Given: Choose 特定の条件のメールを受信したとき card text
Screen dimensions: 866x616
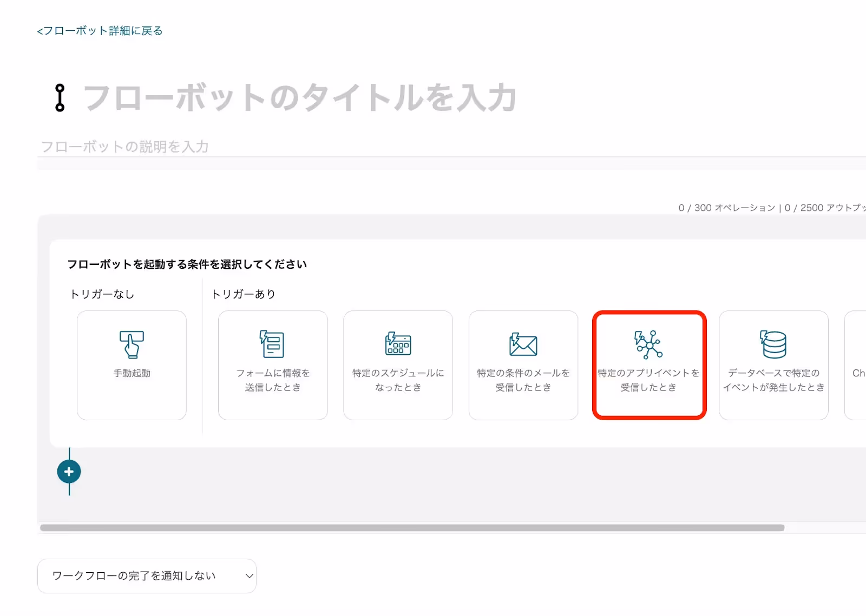Looking at the screenshot, I should (523, 380).
